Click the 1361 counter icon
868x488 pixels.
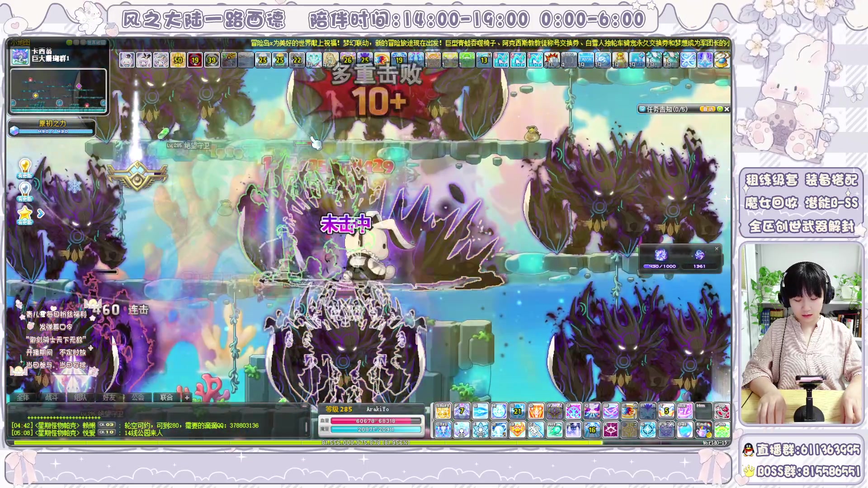(x=699, y=255)
